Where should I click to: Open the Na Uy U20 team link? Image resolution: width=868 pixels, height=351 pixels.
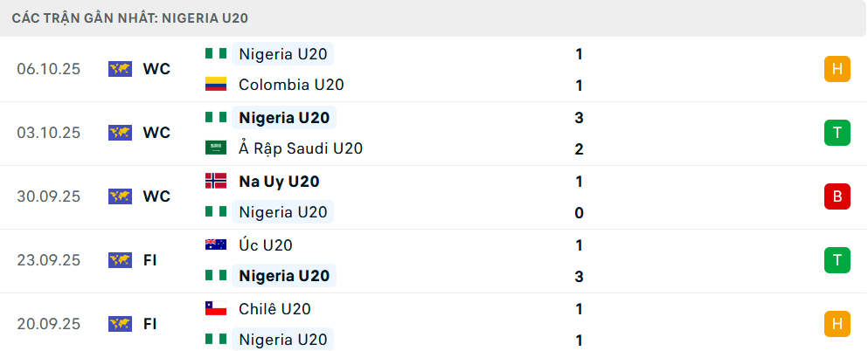[279, 182]
